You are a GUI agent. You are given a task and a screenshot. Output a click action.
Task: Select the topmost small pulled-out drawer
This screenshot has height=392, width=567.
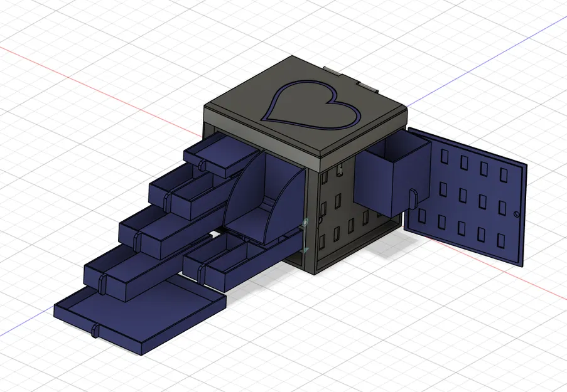pyautogui.click(x=220, y=156)
